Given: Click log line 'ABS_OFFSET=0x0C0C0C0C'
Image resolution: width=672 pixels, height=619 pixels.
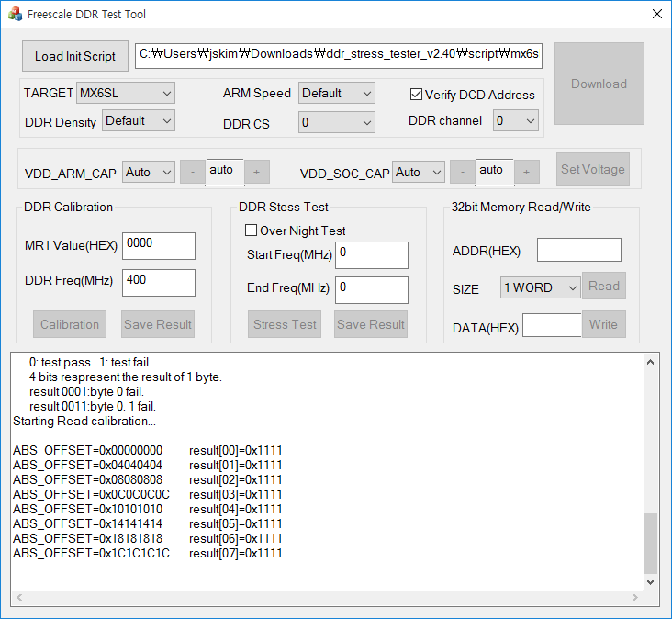Looking at the screenshot, I should tap(91, 495).
